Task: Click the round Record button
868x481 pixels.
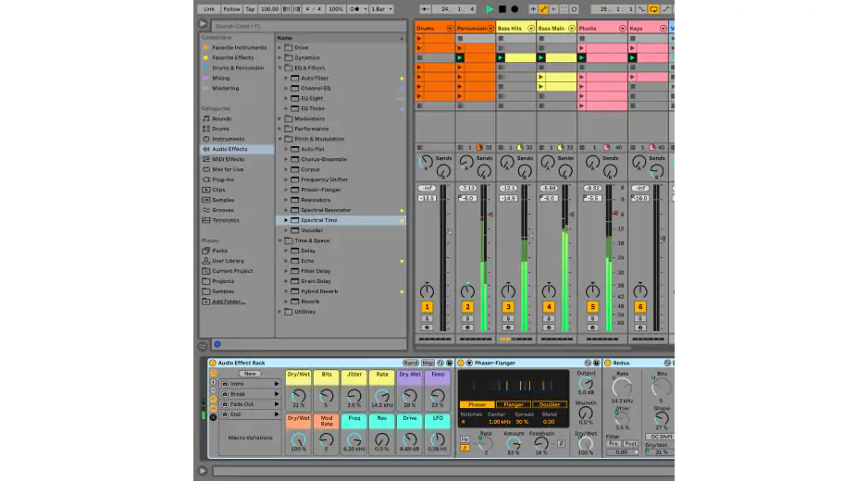Action: [515, 8]
